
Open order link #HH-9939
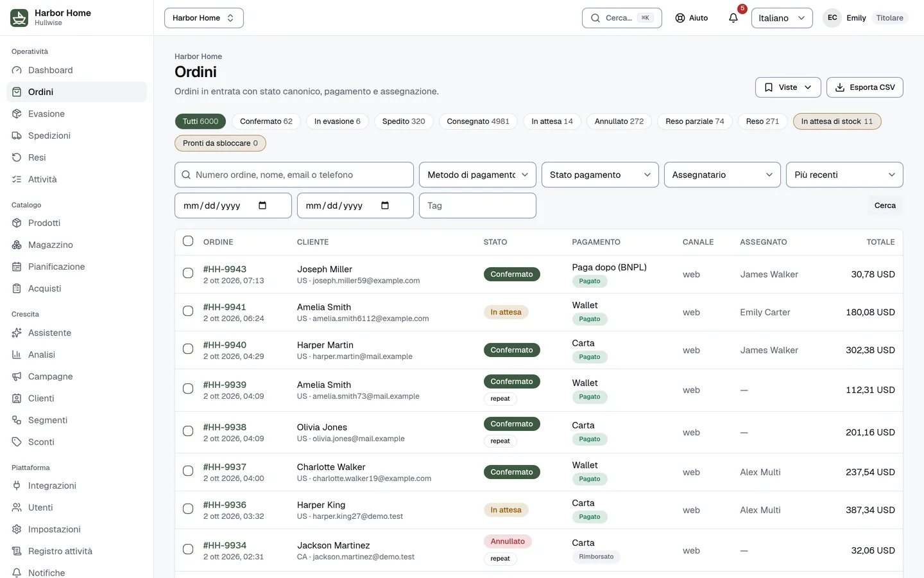click(225, 385)
